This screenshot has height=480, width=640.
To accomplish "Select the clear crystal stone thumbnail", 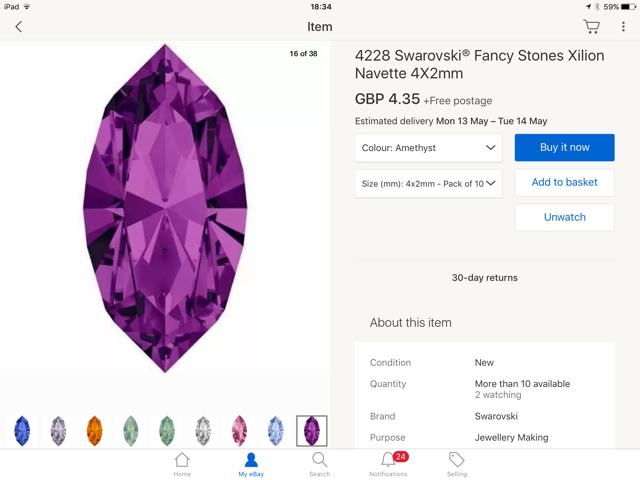I will (x=203, y=431).
